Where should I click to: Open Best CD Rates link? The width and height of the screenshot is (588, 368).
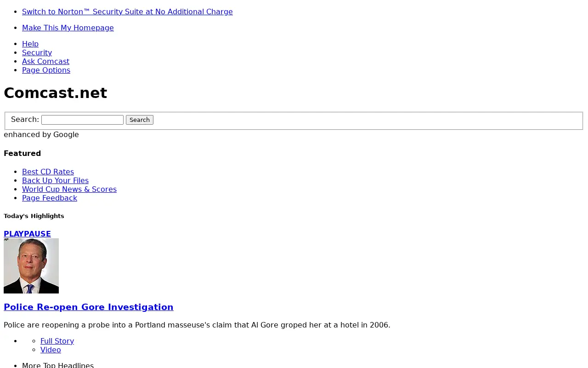[x=48, y=172]
